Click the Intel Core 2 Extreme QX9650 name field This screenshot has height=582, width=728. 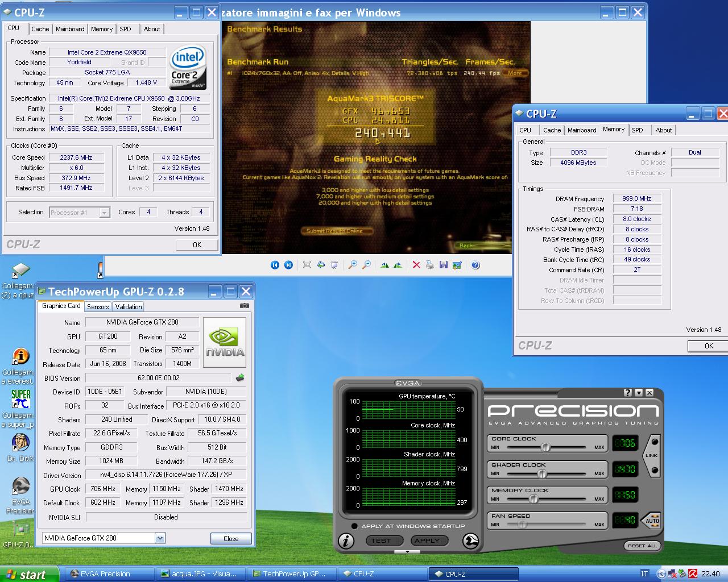pyautogui.click(x=107, y=52)
